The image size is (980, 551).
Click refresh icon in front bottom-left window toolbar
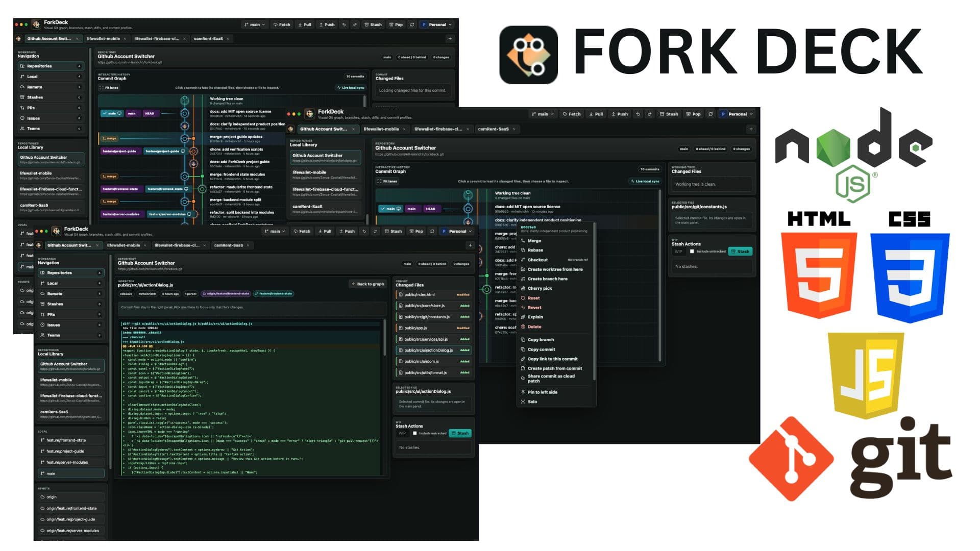[x=432, y=231]
